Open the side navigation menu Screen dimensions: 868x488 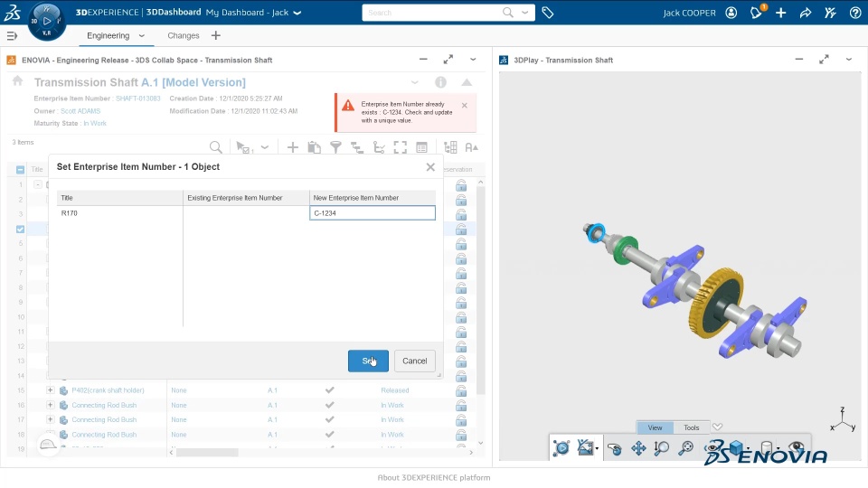click(x=12, y=36)
